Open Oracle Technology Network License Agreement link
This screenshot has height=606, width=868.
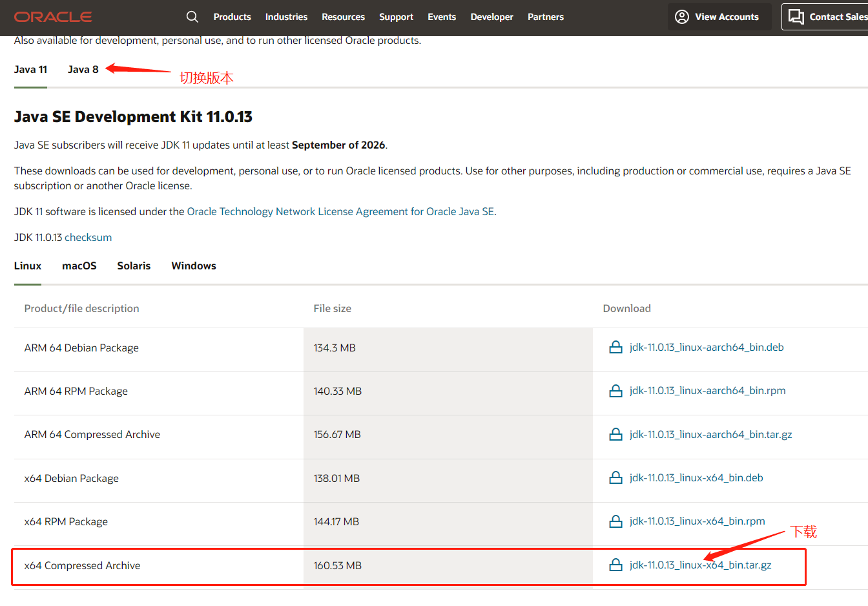(x=340, y=211)
